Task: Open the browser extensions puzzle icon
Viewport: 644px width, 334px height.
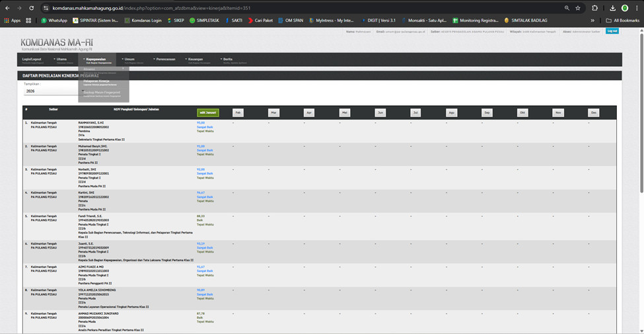Action: (x=594, y=8)
